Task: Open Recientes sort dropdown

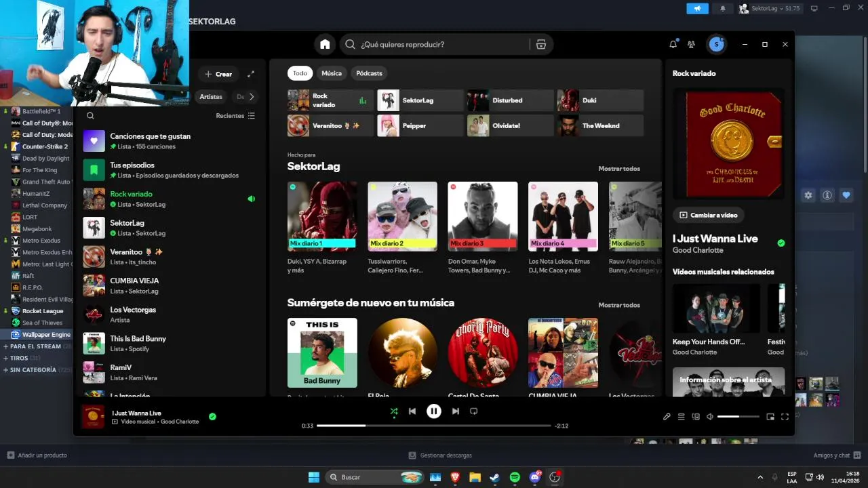Action: click(x=235, y=116)
